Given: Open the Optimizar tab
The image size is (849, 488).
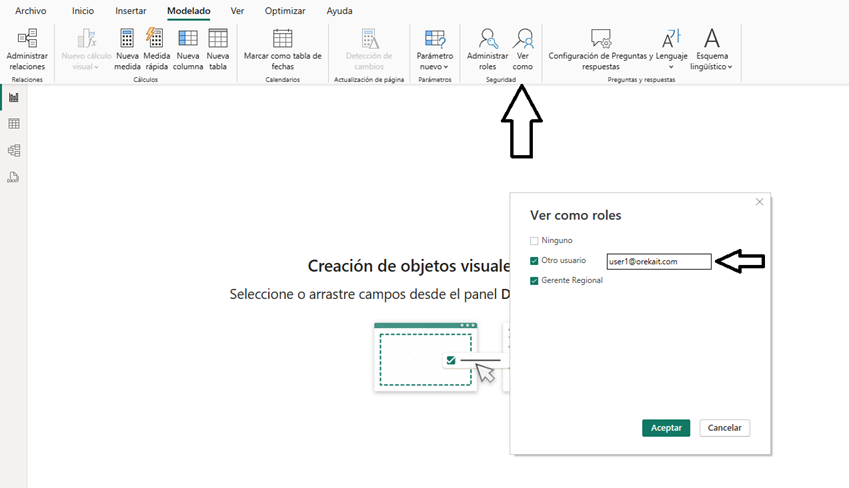Looking at the screenshot, I should [285, 11].
